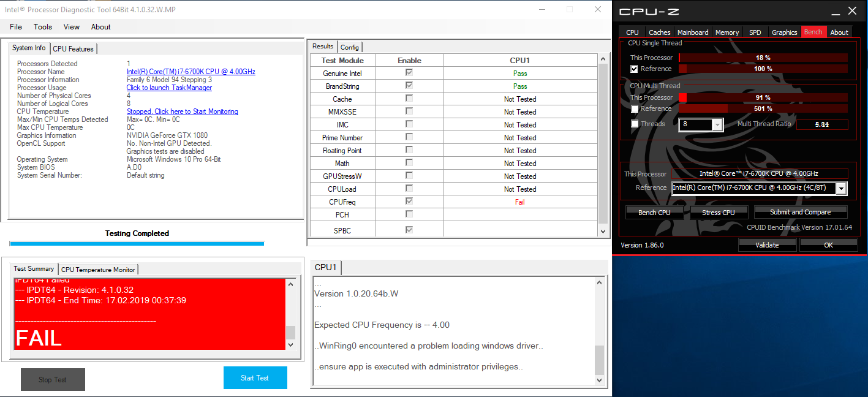The height and width of the screenshot is (397, 868).
Task: Click the testing progress bar
Action: pyautogui.click(x=137, y=243)
